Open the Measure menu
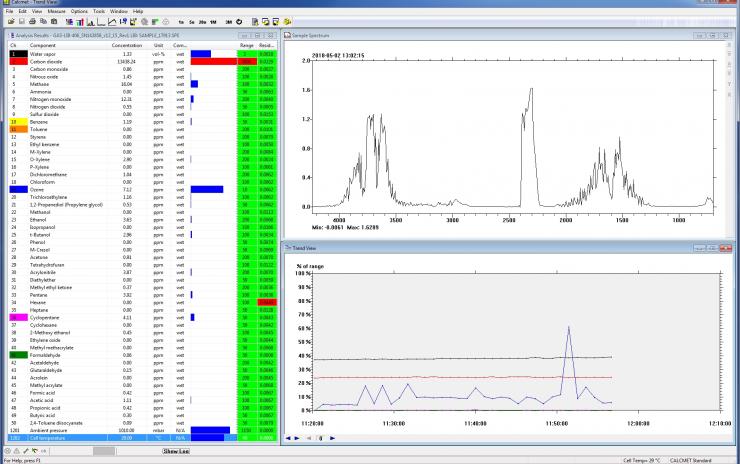The width and height of the screenshot is (740, 464). 57,11
